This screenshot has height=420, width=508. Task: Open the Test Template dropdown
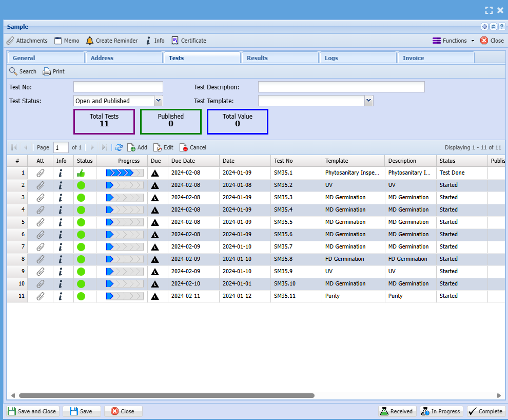click(368, 101)
